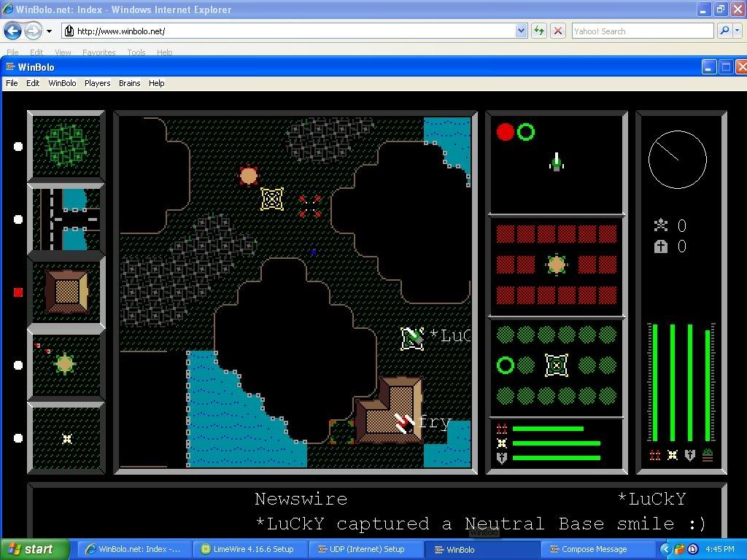Open the back/forward recent pages dropdown

click(49, 31)
